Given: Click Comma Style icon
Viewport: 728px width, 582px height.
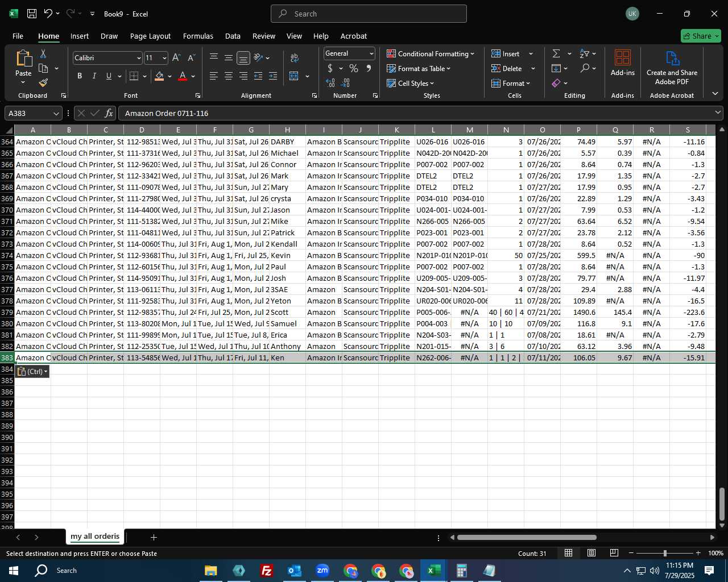Looking at the screenshot, I should (x=369, y=68).
